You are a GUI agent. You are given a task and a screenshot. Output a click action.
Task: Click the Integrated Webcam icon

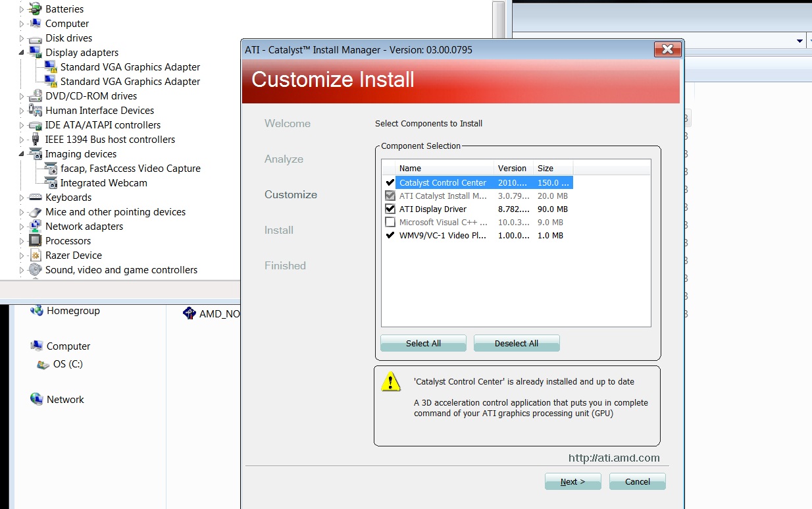pos(51,183)
